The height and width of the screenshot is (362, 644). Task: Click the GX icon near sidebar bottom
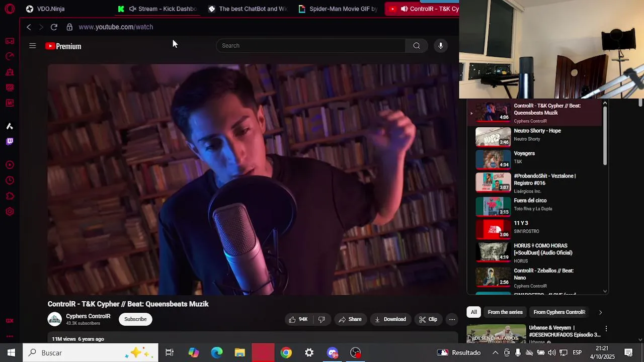tap(10, 321)
